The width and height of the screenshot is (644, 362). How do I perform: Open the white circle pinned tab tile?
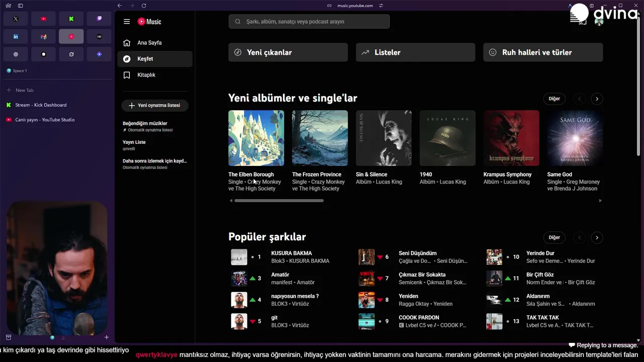[x=43, y=54]
